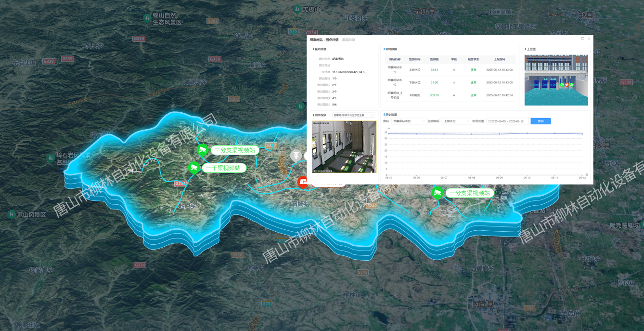Click the 三分支渠视频站 camera marker icon
Image resolution: width=644 pixels, height=331 pixels.
click(x=203, y=149)
